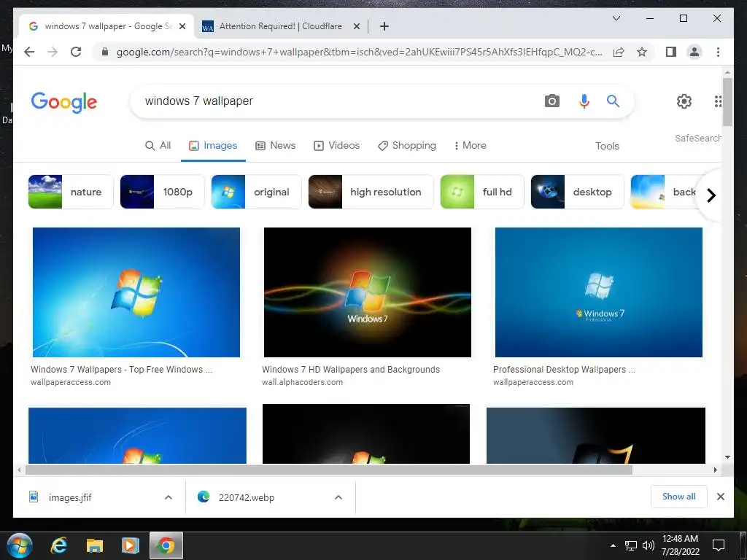This screenshot has width=747, height=560.
Task: Filter by the desktop chip
Action: [578, 192]
